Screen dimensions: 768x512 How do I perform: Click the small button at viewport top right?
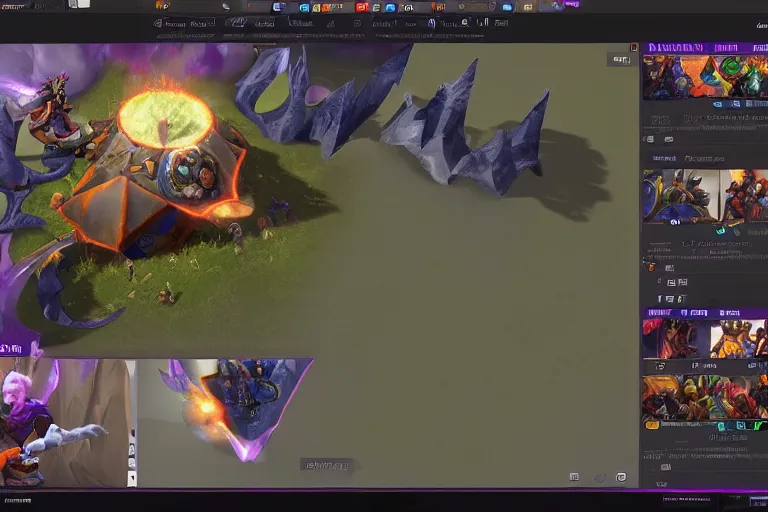point(621,60)
